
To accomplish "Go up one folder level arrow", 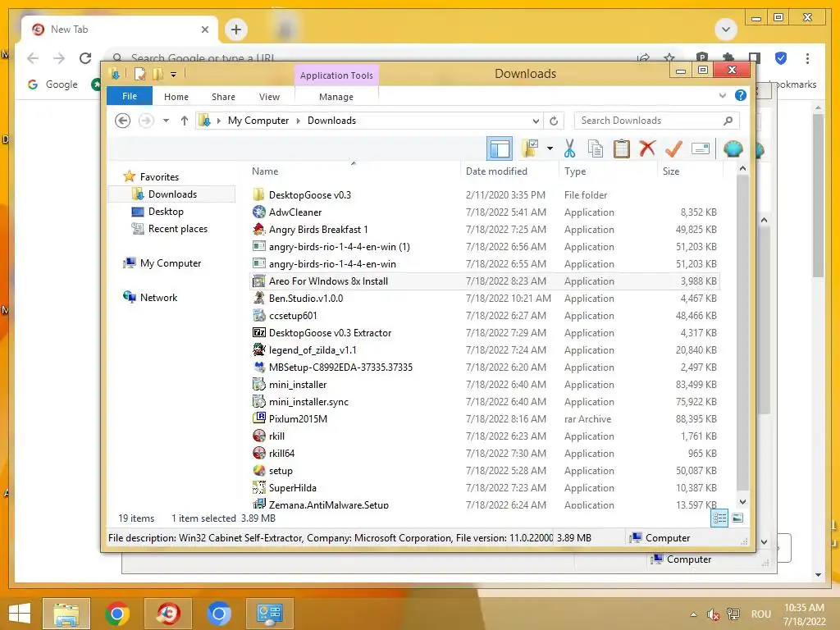I will (x=185, y=121).
